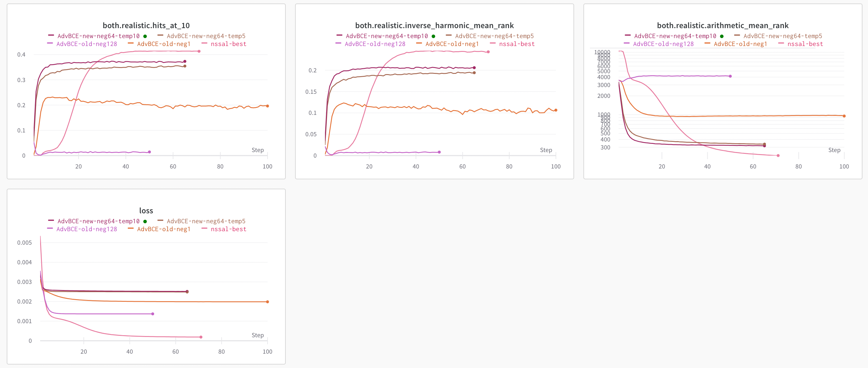Click AdvBCE-old-neg128 endpoint marker in arithmetic_mean_rank chart
The height and width of the screenshot is (368, 868).
[x=730, y=76]
